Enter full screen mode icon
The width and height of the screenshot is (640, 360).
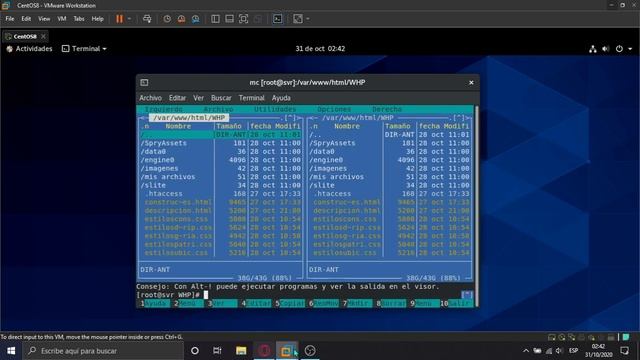point(243,19)
